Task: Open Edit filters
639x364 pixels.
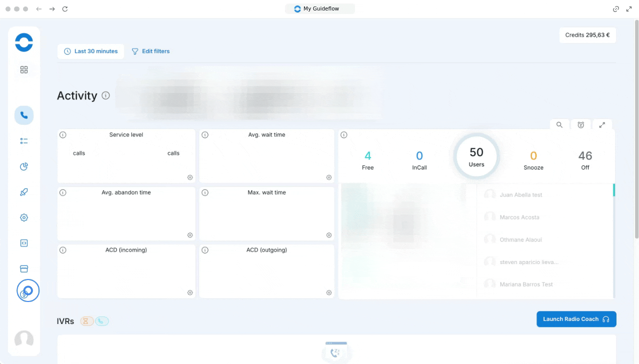Action: (x=150, y=51)
